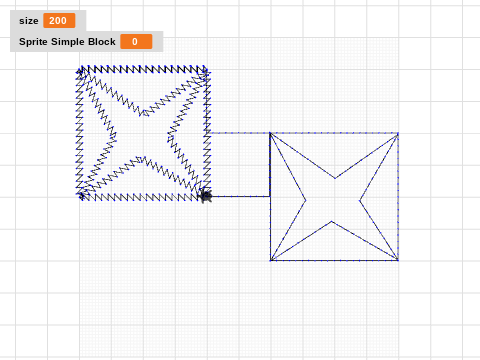Click the dotted horizontal line joining both squares
The image size is (480, 360).
239,133
